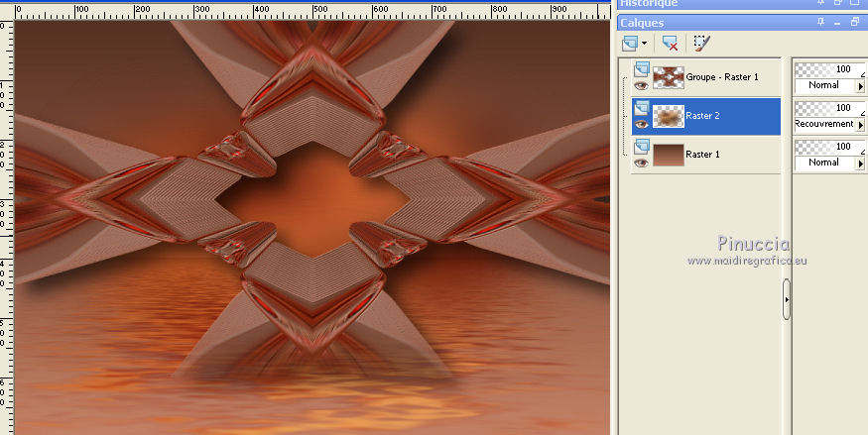Click the Raster 2 layer thumbnail
This screenshot has width=868, height=435.
[669, 117]
